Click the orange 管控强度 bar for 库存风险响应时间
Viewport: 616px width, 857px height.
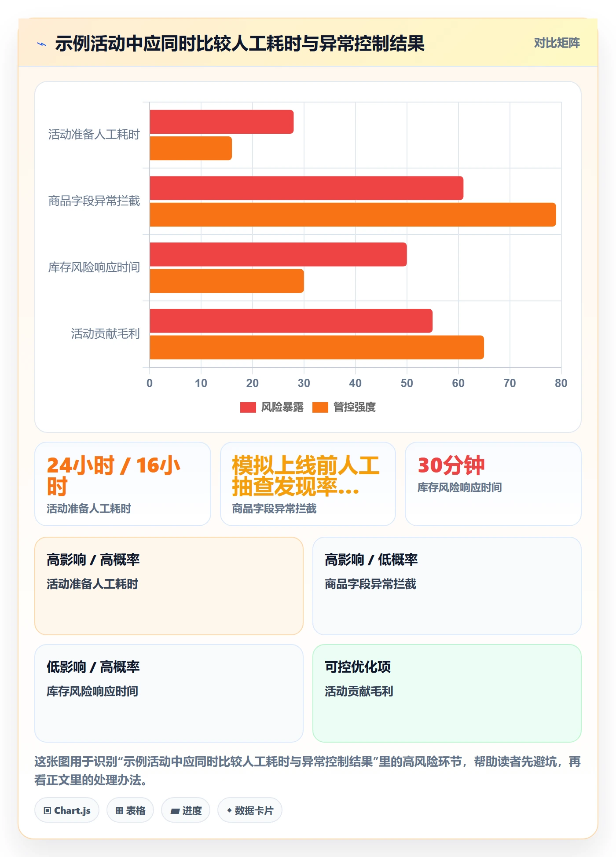coord(227,281)
